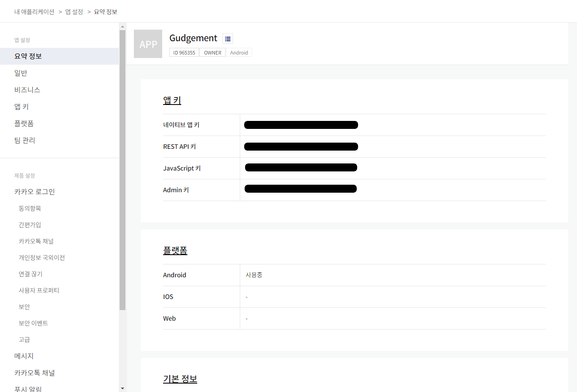Click the JavaScript 키 label
The height and width of the screenshot is (392, 577).
182,168
